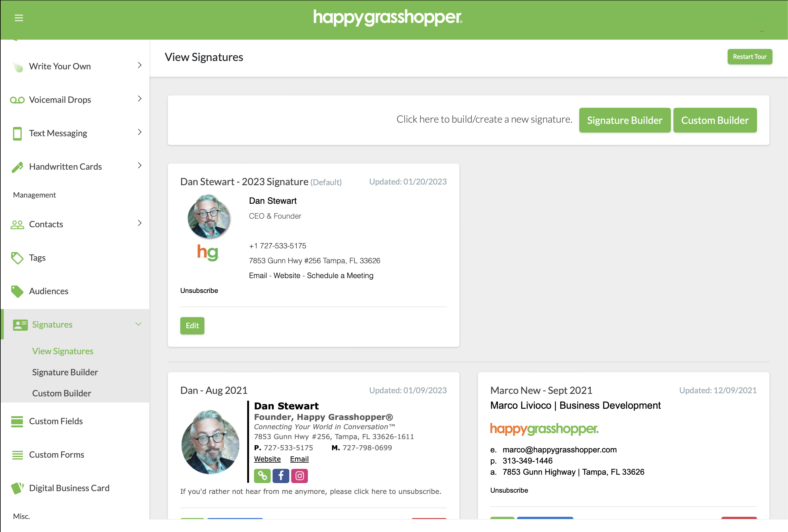Open Custom Builder submenu item
Screen dimensions: 788x532
[x=61, y=393]
